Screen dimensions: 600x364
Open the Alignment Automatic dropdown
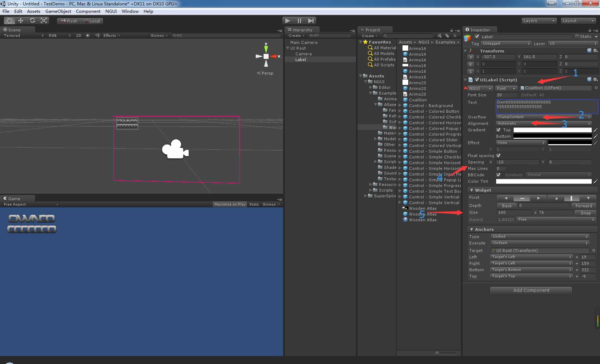[x=544, y=123]
